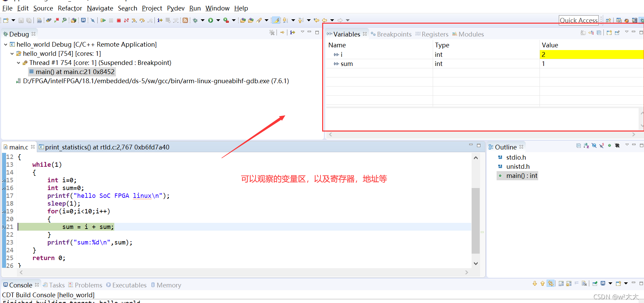Open the Outline view menu triangle
The image size is (644, 303).
coord(627,145)
